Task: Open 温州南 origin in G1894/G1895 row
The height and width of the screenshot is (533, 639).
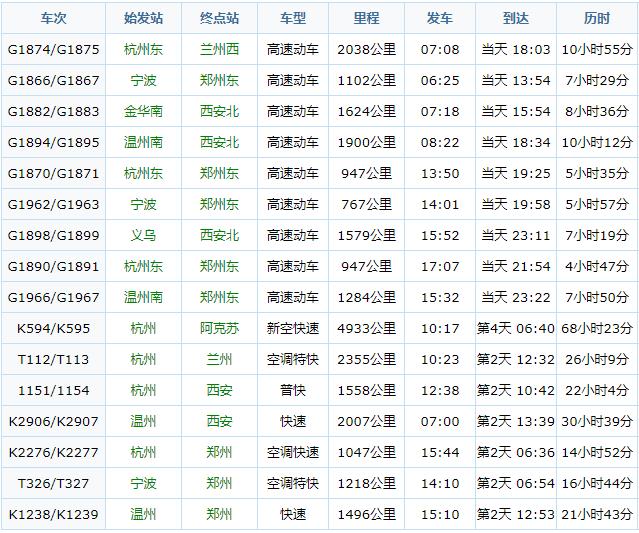Action: click(x=143, y=142)
